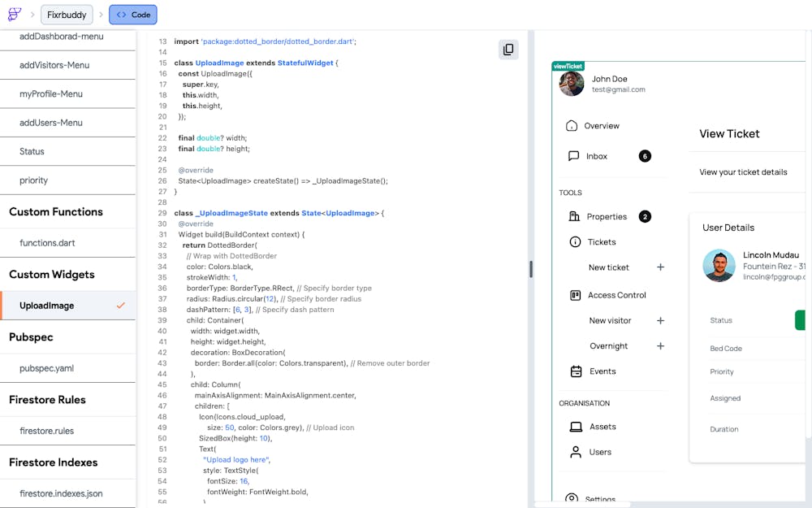This screenshot has height=508, width=812.
Task: Click the Inbox chat icon
Action: [x=573, y=156]
